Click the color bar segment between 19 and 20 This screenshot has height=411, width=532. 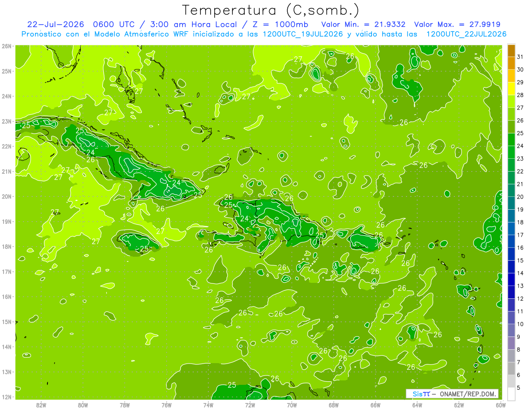pos(511,203)
